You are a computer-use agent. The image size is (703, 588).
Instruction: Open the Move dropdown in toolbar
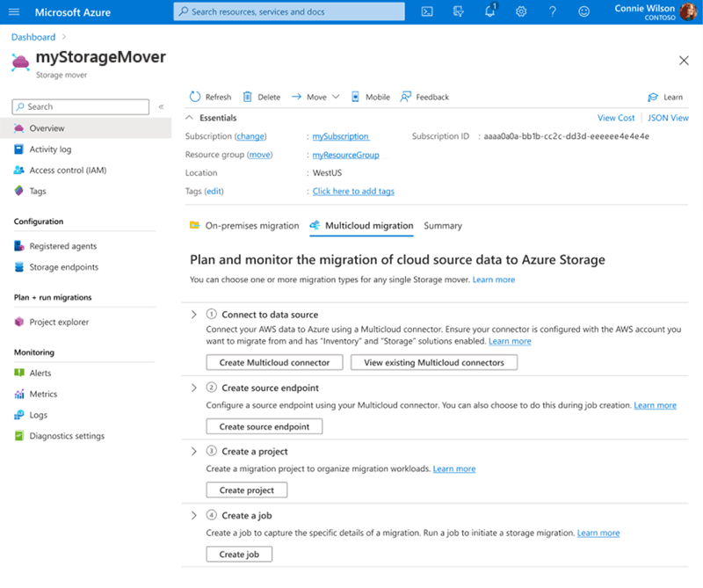click(x=315, y=97)
